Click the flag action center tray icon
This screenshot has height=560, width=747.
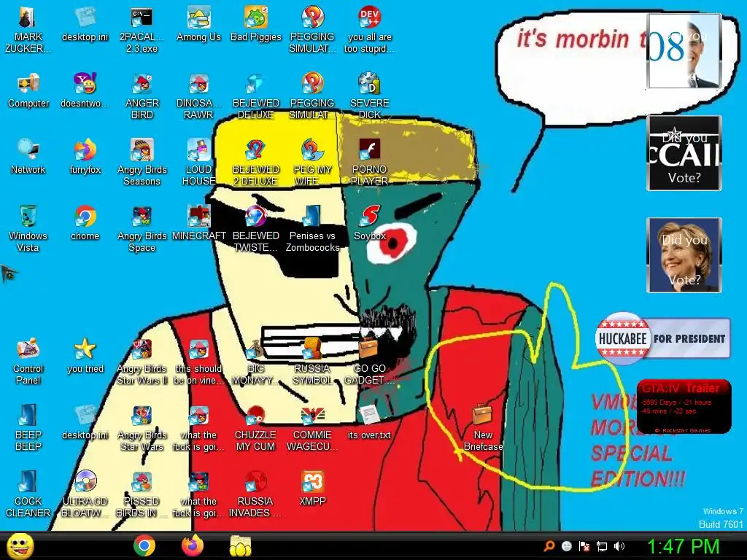584,546
